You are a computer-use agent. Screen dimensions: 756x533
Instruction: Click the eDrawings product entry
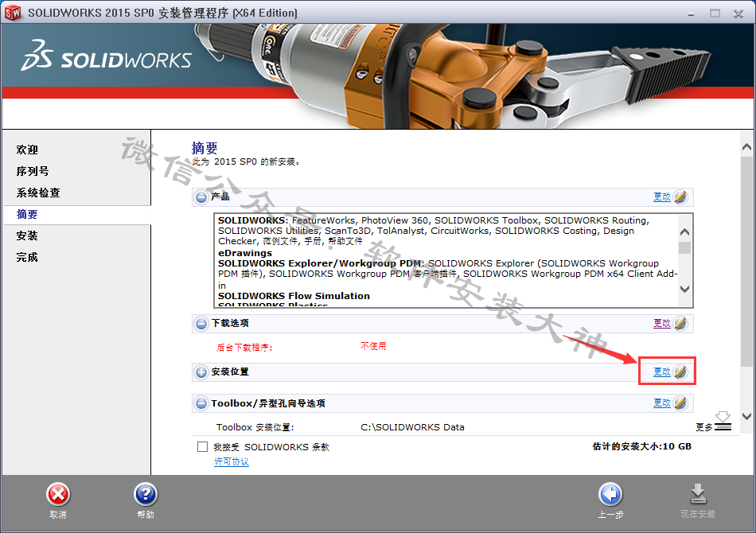pos(245,253)
